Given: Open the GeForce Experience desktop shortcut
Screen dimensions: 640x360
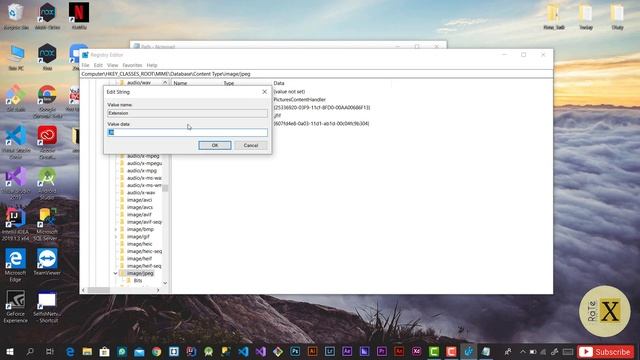Looking at the screenshot, I should (16, 306).
